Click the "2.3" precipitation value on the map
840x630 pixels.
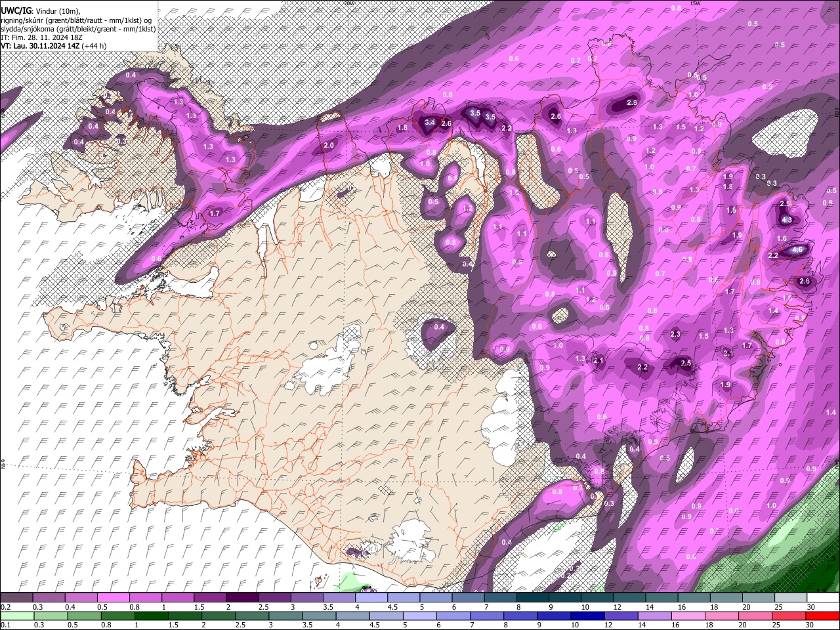click(676, 334)
